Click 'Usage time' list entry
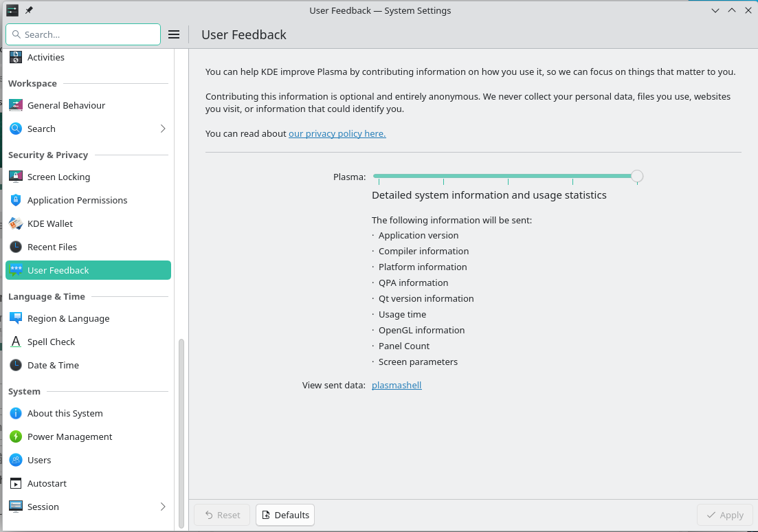Viewport: 758px width, 532px height. pyautogui.click(x=402, y=314)
